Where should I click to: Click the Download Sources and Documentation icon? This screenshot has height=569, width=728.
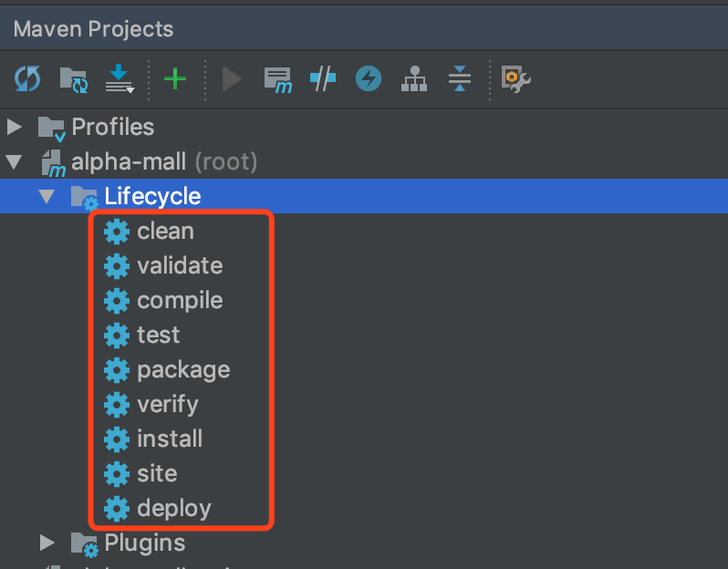(120, 79)
